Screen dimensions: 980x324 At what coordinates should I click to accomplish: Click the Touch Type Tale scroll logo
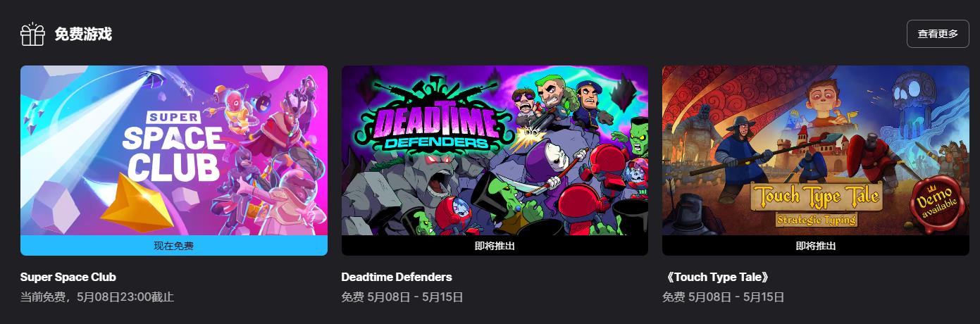[816, 206]
